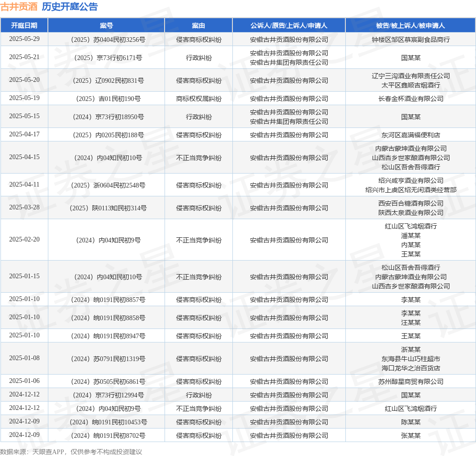Screen dimensions: 476x456
Task: Select defendant 海口龙华之治百货店
Action: tap(411, 368)
